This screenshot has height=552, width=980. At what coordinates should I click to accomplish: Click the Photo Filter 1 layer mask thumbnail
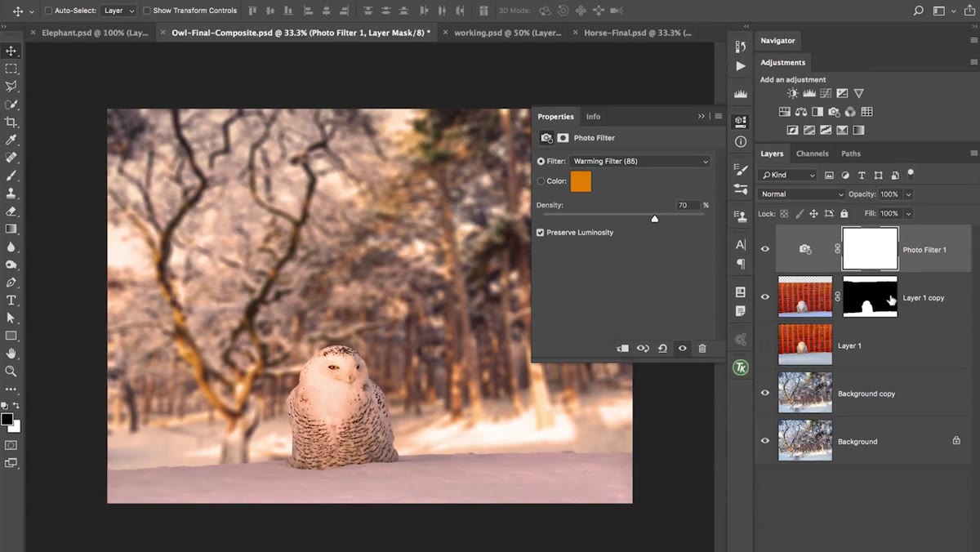tap(870, 249)
